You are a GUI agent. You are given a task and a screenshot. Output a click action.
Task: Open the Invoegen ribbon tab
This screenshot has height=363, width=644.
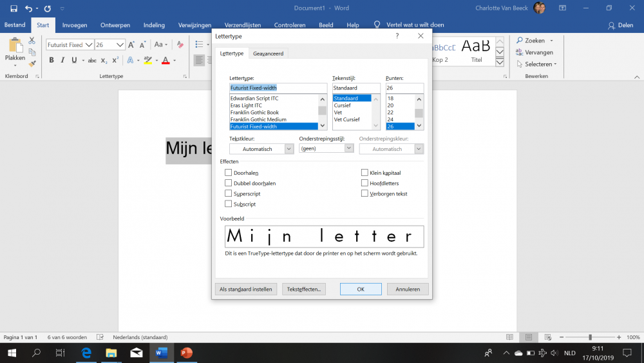pos(75,25)
